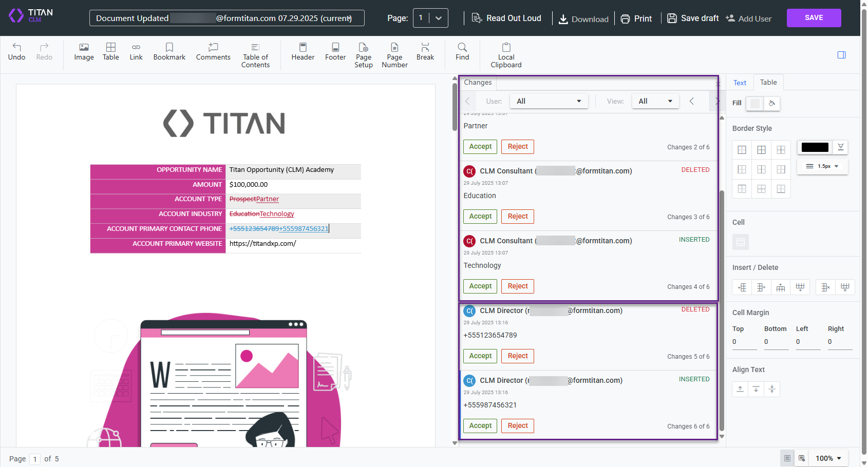
Task: Apply the all-borders style in Border Style
Action: click(761, 150)
